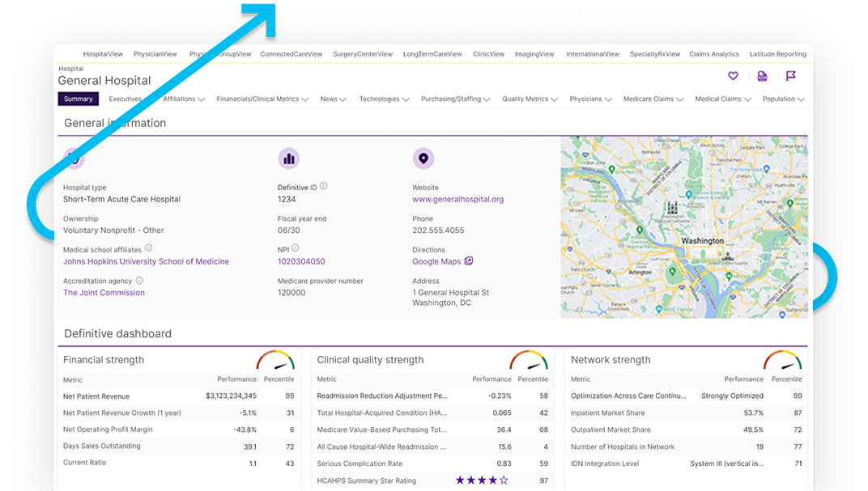The height and width of the screenshot is (491, 868).
Task: Open Google Maps directions link
Action: coord(438,261)
